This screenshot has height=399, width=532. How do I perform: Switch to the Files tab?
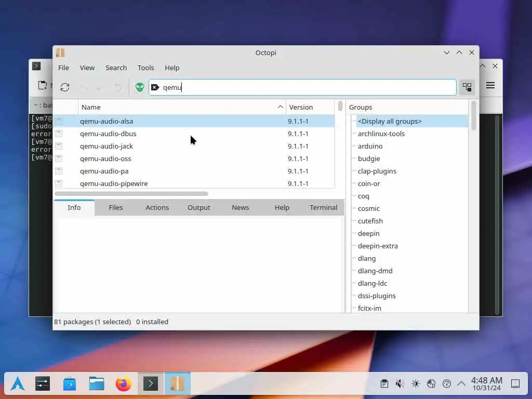[116, 208]
